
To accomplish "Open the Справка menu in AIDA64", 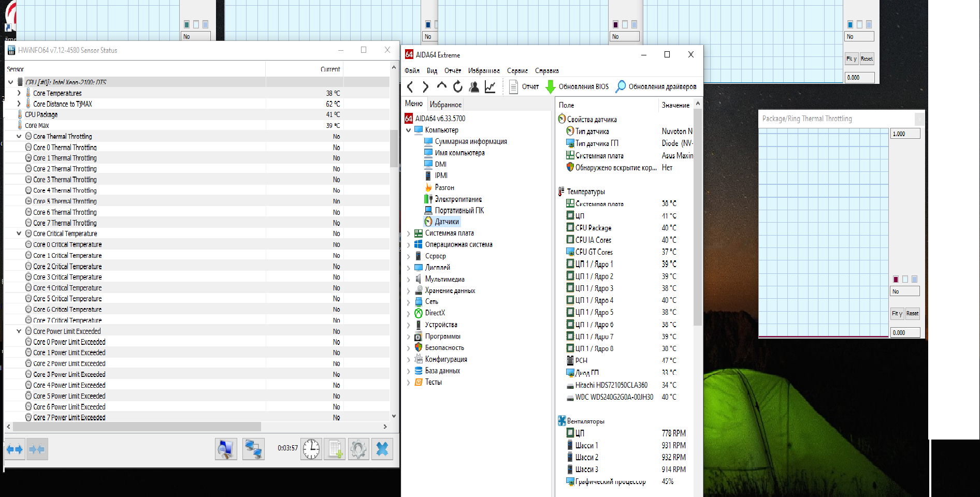I will pos(546,70).
